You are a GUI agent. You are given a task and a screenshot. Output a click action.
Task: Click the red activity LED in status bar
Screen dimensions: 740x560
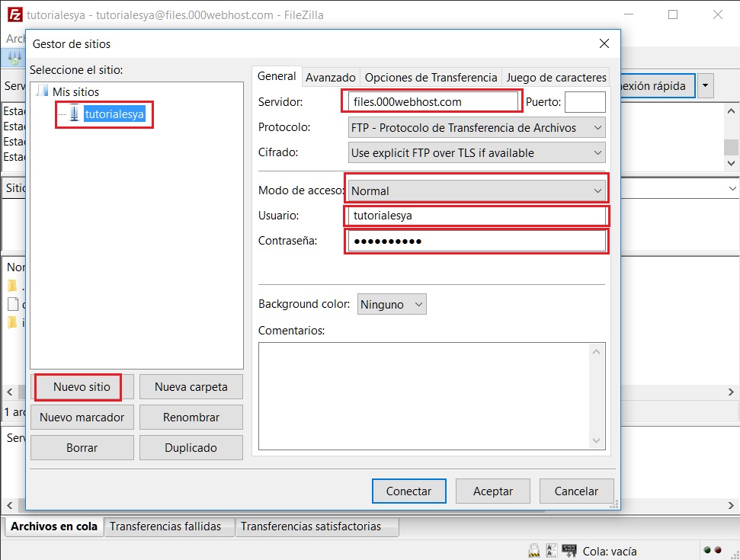[718, 550]
